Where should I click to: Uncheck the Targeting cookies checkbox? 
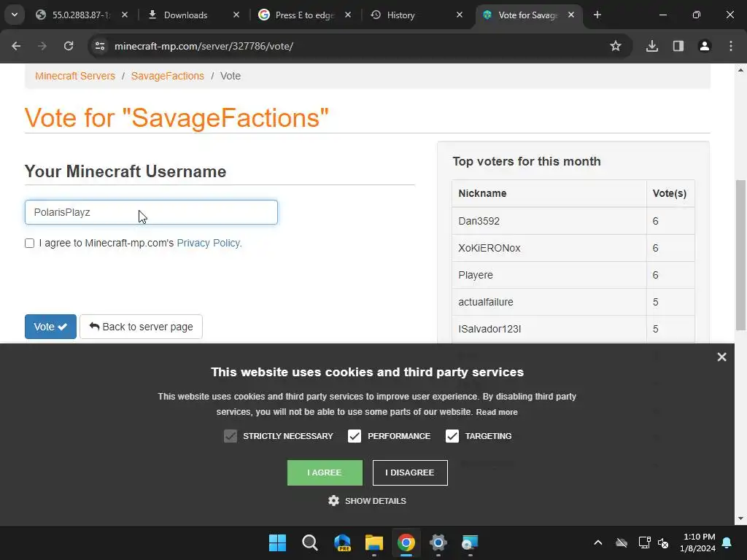pos(452,436)
